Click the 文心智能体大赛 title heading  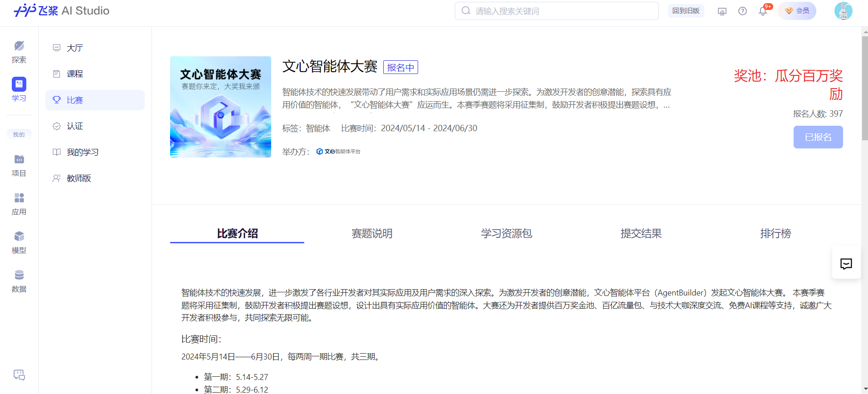point(330,66)
